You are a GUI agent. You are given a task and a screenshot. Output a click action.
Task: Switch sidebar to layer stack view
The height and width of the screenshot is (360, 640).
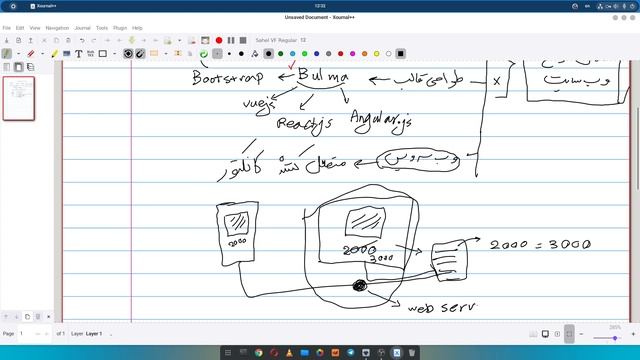coord(30,67)
